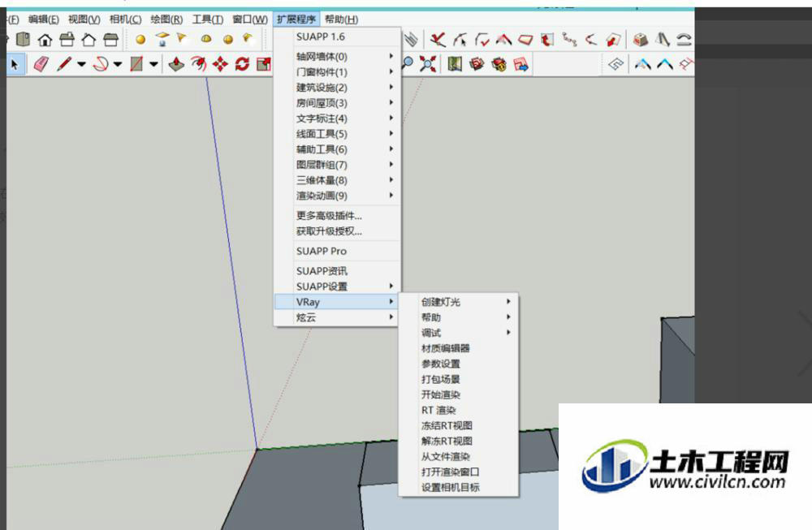Open the 绘图(R) menu
812x530 pixels.
pos(166,19)
